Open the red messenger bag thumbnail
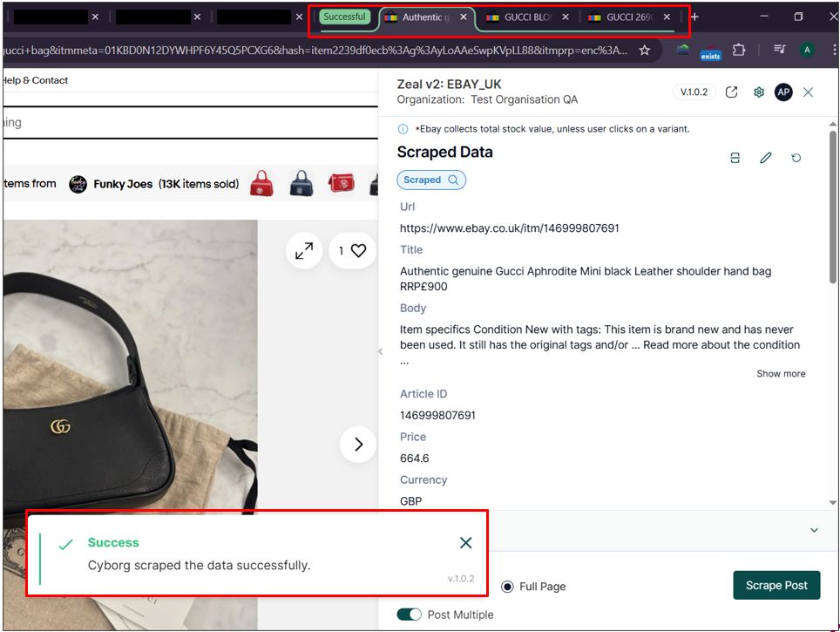Image resolution: width=840 pixels, height=632 pixels. pos(342,183)
